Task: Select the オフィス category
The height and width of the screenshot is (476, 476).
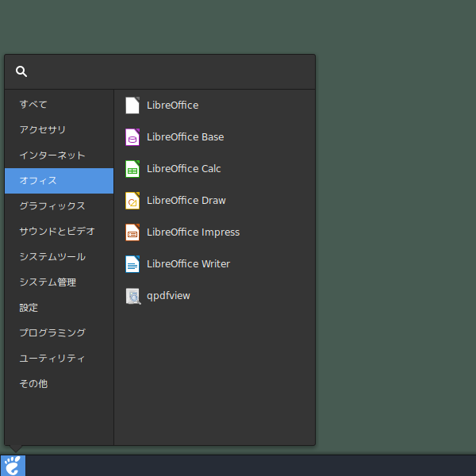Action: click(59, 181)
